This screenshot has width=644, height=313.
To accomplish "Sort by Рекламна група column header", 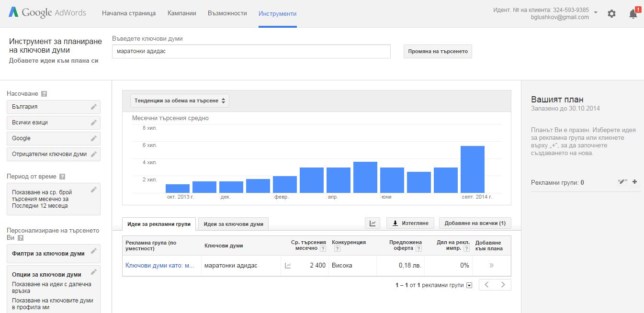I will click(x=151, y=246).
